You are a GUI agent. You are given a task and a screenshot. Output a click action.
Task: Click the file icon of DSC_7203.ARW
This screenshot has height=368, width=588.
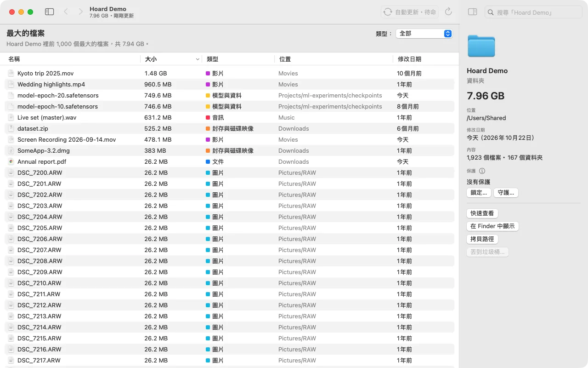[11, 206]
